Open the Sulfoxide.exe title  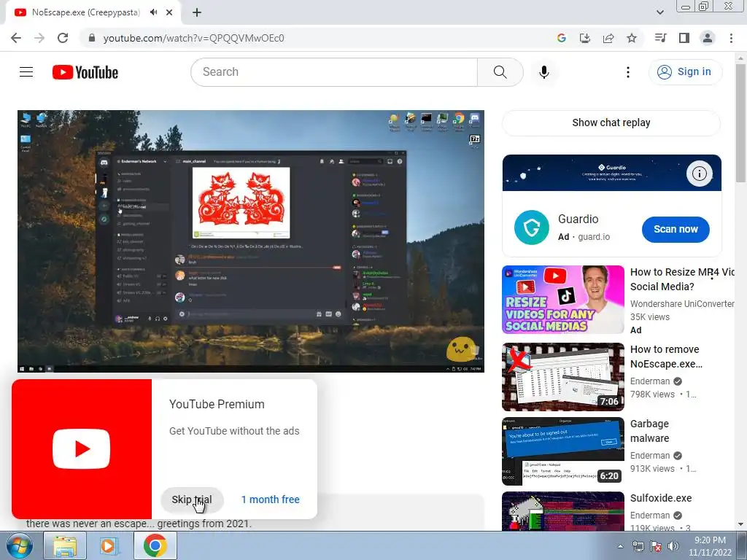coord(661,498)
